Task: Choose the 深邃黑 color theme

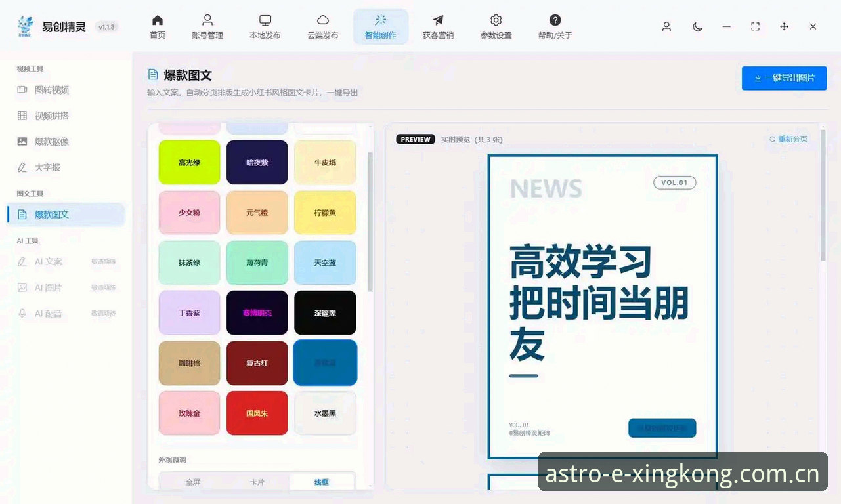Action: point(325,313)
